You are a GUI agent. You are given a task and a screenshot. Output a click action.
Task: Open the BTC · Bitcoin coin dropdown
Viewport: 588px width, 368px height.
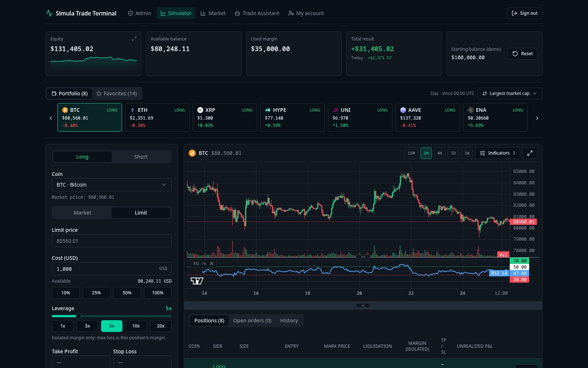(112, 185)
